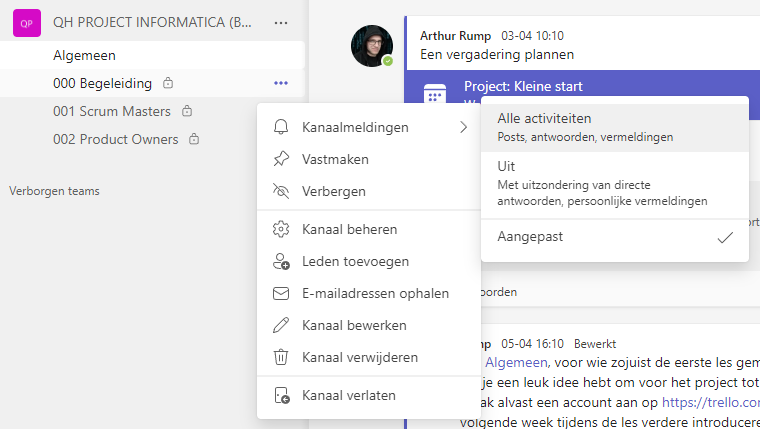Set channel notifications to Uit
This screenshot has width=760, height=429.
614,183
